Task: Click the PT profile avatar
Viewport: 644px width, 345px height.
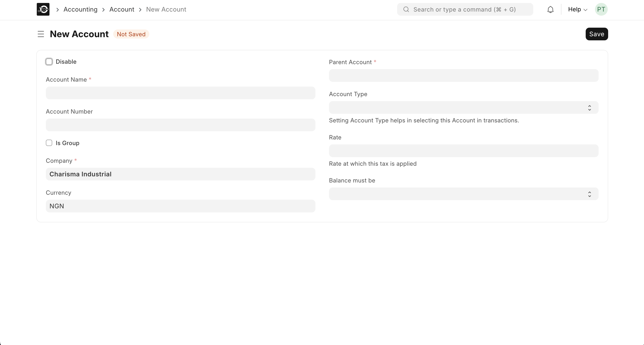Action: pyautogui.click(x=601, y=9)
